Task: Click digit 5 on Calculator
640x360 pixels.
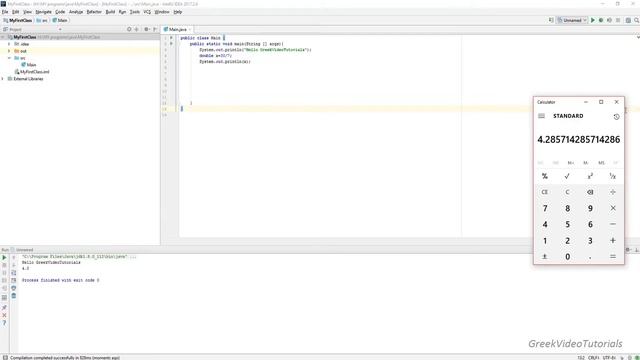Action: tap(567, 224)
